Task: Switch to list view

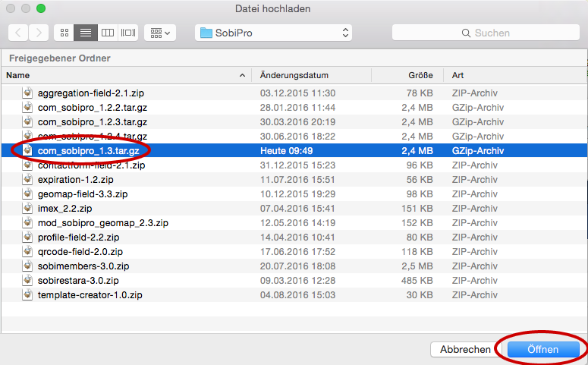Action: 86,33
